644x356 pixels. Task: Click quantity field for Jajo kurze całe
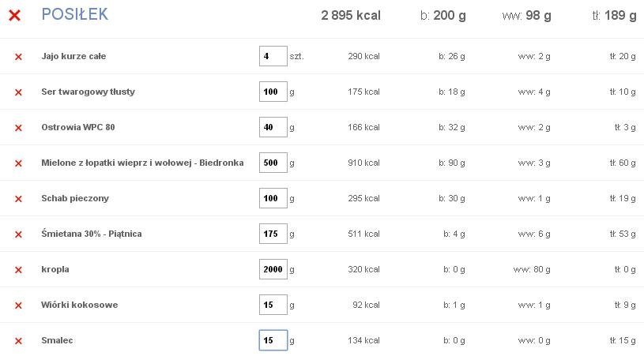273,56
